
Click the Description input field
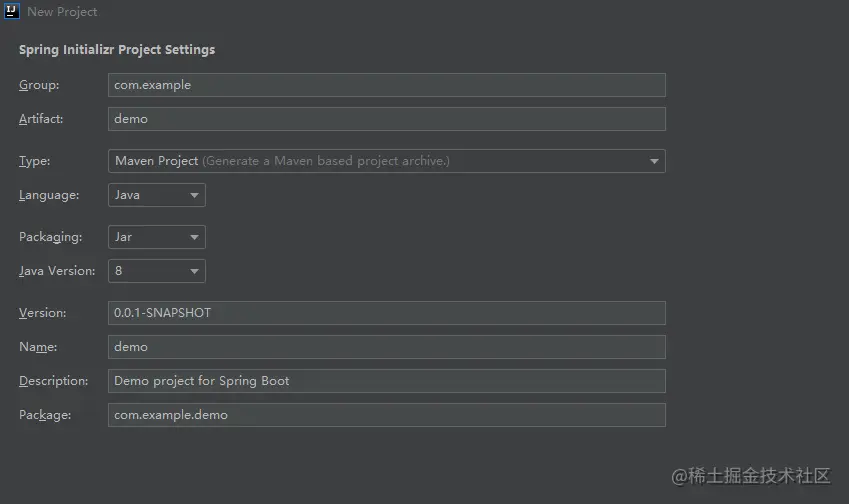click(x=387, y=381)
